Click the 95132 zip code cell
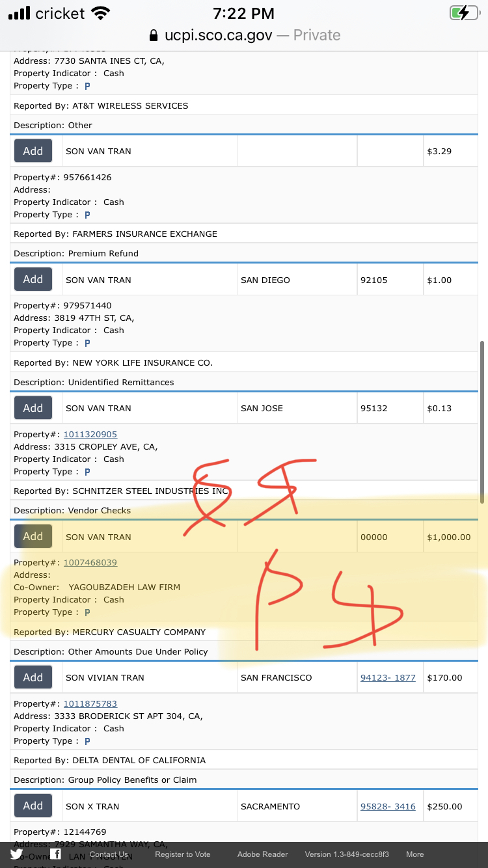 click(x=390, y=408)
